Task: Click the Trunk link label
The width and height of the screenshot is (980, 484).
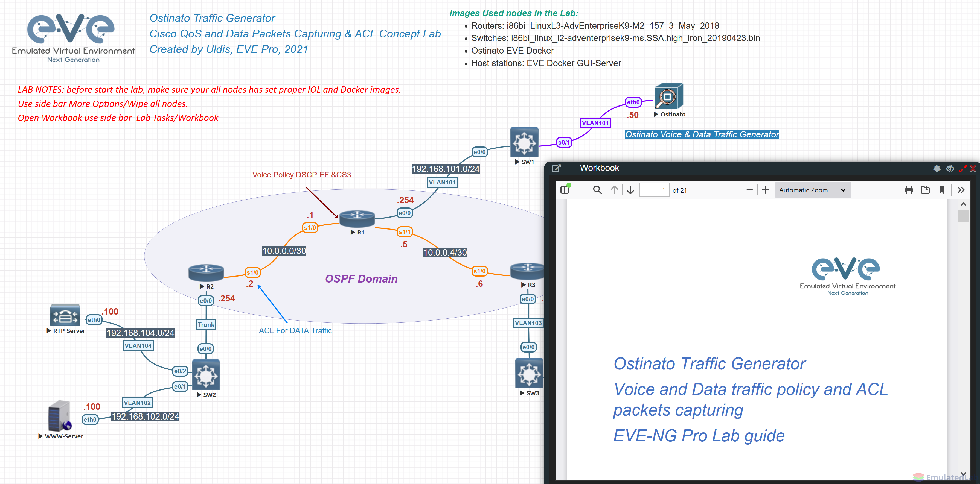Action: pos(206,324)
